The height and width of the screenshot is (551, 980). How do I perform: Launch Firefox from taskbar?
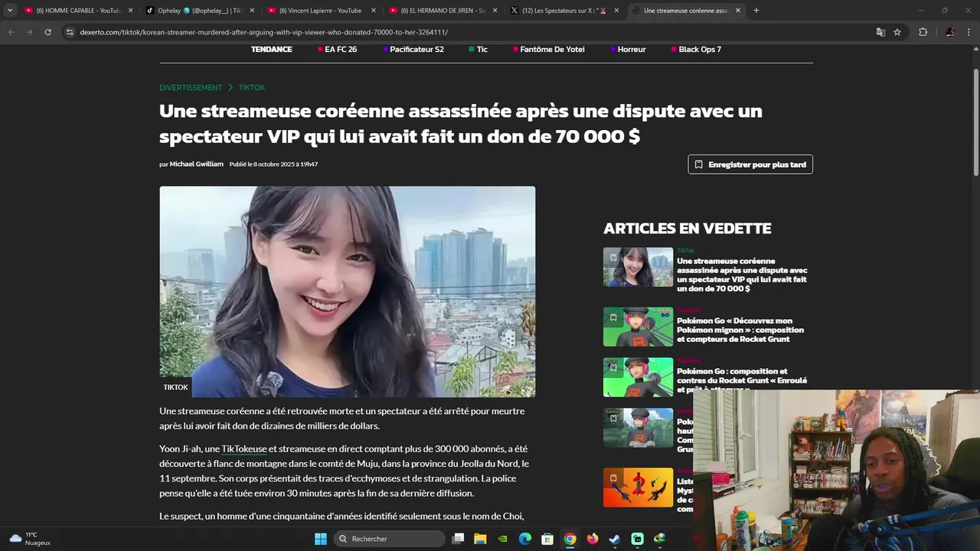coord(592,539)
